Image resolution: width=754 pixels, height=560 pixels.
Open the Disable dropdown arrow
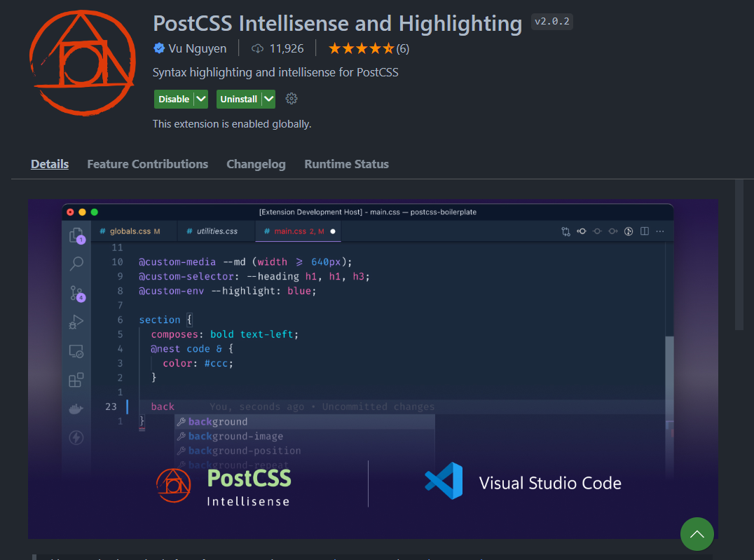click(x=200, y=99)
